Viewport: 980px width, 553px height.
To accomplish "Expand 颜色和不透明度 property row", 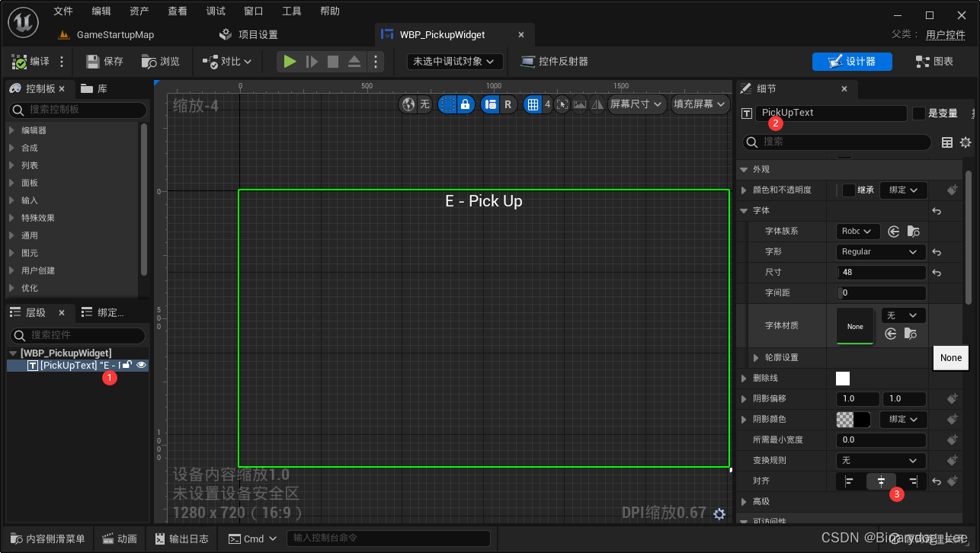I will click(x=745, y=190).
